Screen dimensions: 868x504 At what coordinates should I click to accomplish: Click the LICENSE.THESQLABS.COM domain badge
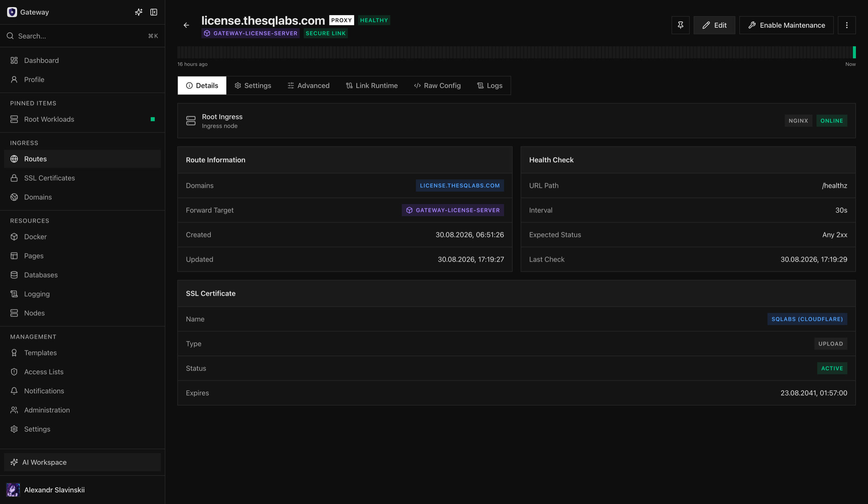point(460,186)
